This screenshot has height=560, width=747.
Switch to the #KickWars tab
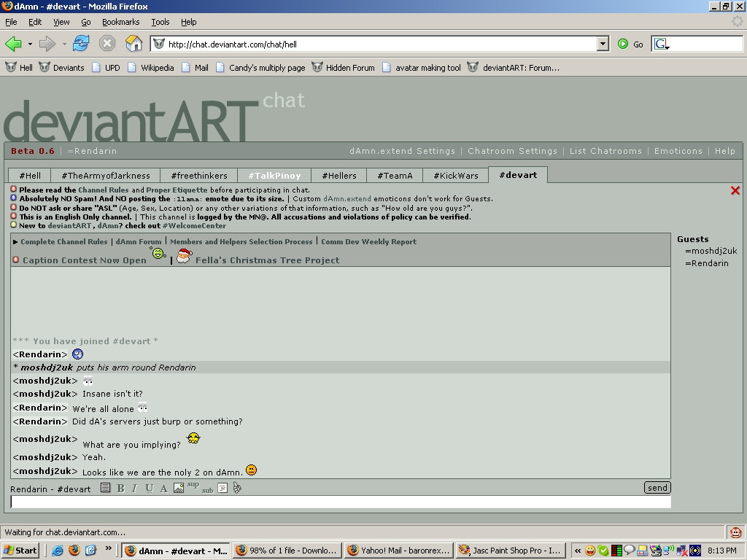(456, 176)
